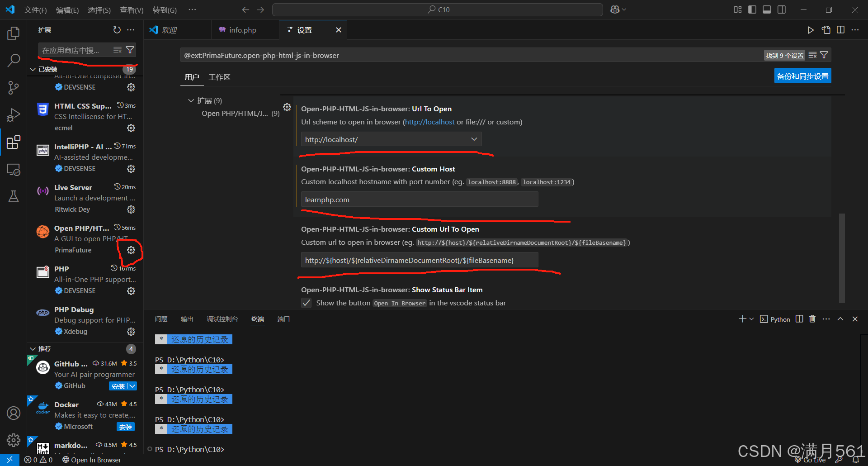The image size is (868, 466).
Task: Refresh the extensions list
Action: click(117, 30)
